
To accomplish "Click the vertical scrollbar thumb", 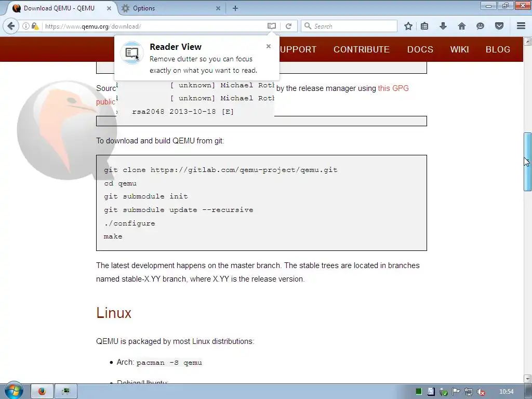I will click(527, 162).
